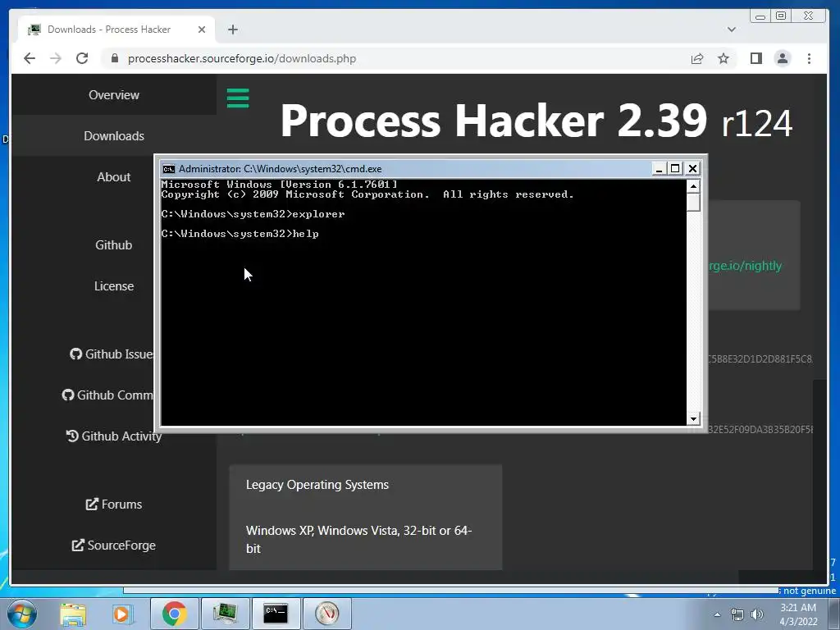Image resolution: width=840 pixels, height=630 pixels.
Task: Minimize the cmd.exe window
Action: 659,169
